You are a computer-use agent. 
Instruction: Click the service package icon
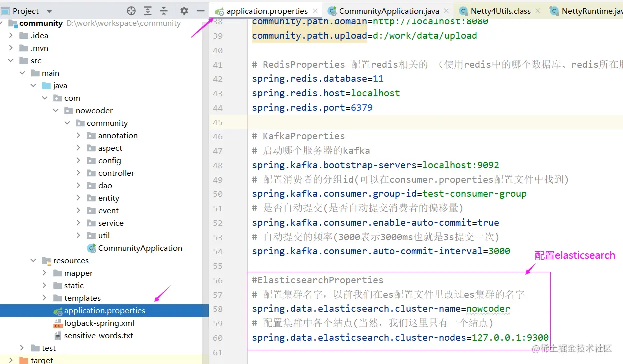point(91,223)
